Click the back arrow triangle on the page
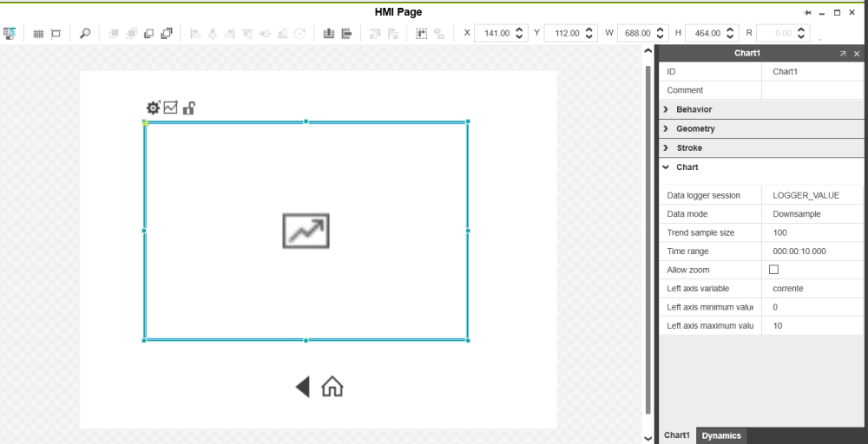 coord(303,387)
